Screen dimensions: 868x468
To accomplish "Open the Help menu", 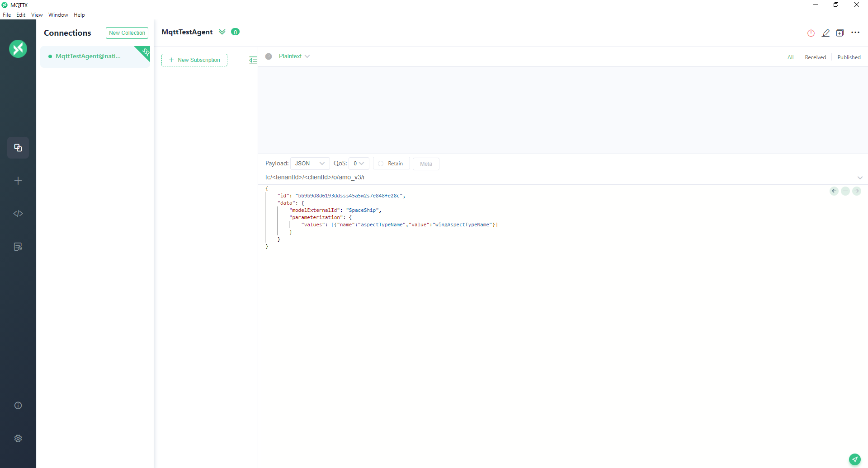I will tap(79, 15).
